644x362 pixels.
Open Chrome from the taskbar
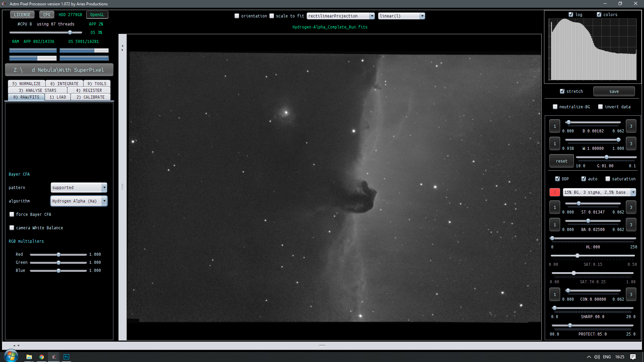[42, 357]
